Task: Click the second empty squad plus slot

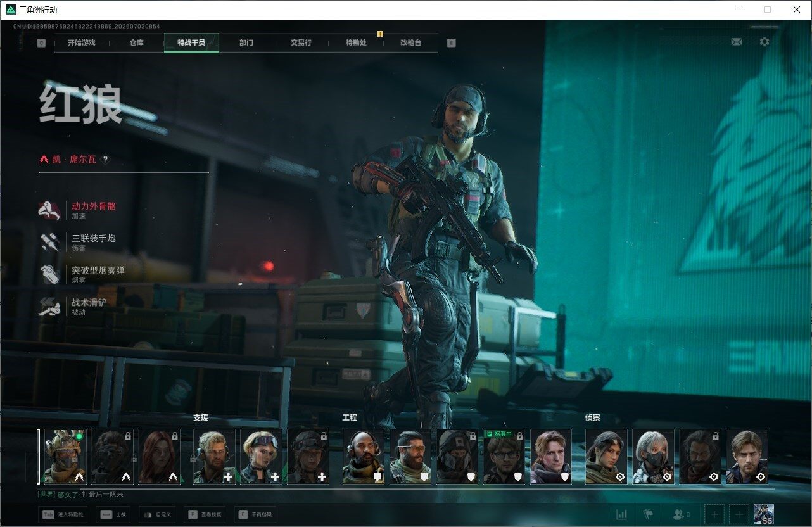Action: click(739, 514)
